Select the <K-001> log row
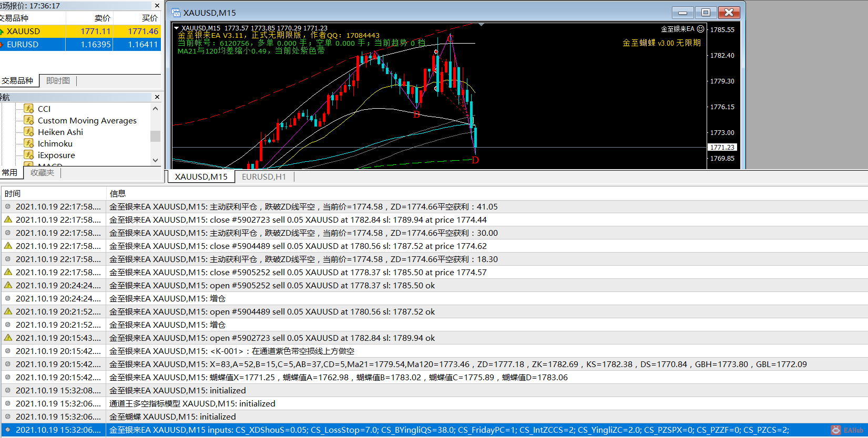 tap(434, 351)
